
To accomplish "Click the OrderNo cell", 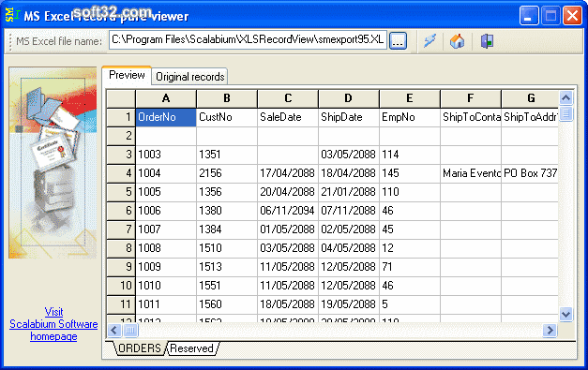I will (x=166, y=117).
